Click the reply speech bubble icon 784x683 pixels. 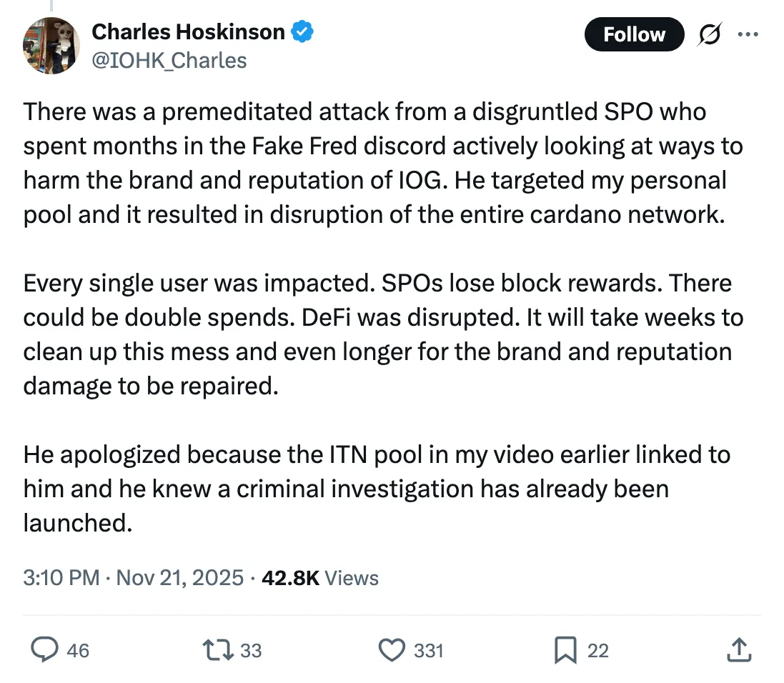click(46, 649)
